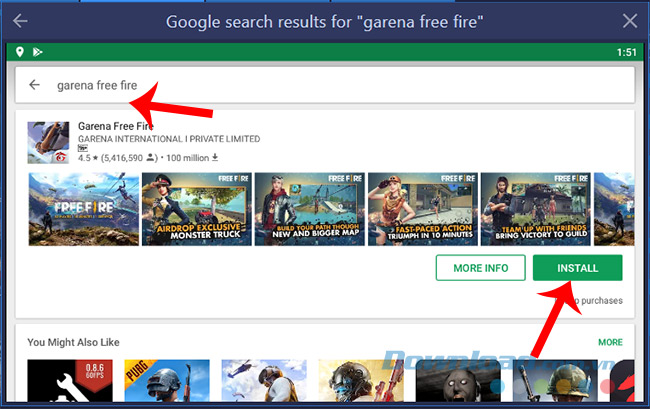Open the Garena Free Fire title

pyautogui.click(x=116, y=126)
